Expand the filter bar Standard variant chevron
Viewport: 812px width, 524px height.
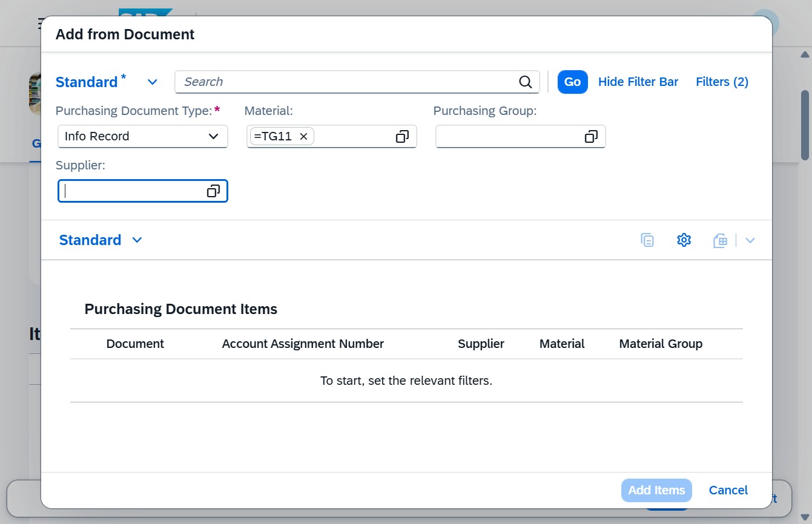(x=153, y=82)
